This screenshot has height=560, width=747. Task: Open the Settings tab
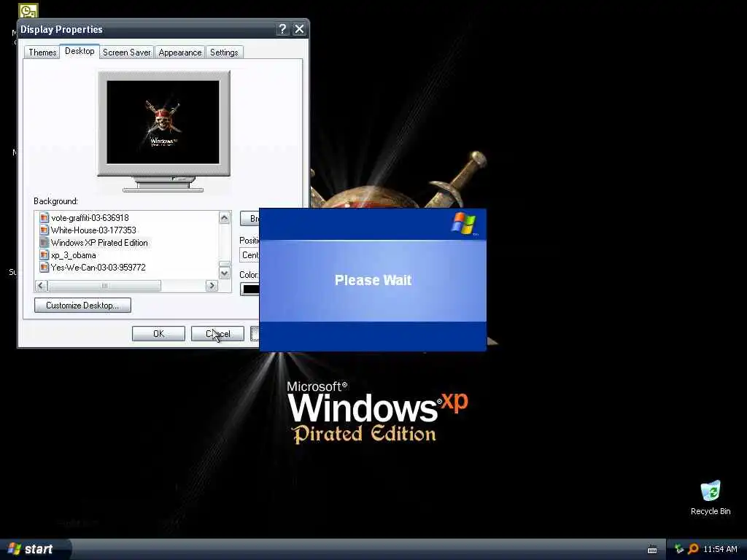(x=224, y=52)
